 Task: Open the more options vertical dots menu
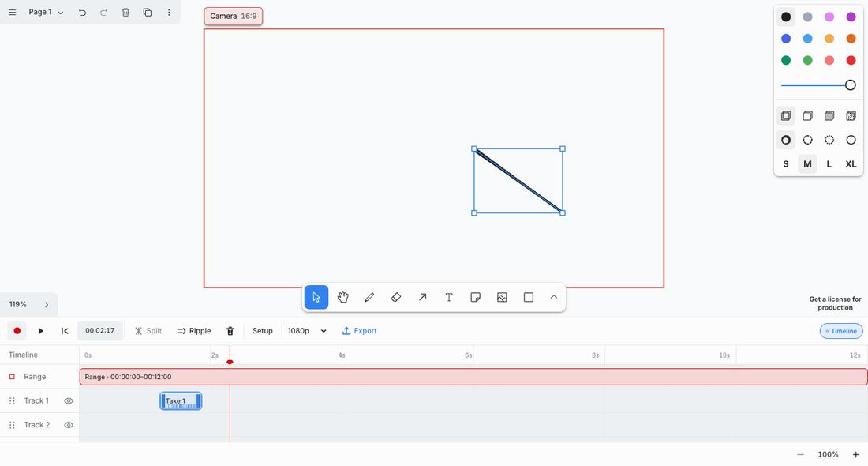(169, 12)
